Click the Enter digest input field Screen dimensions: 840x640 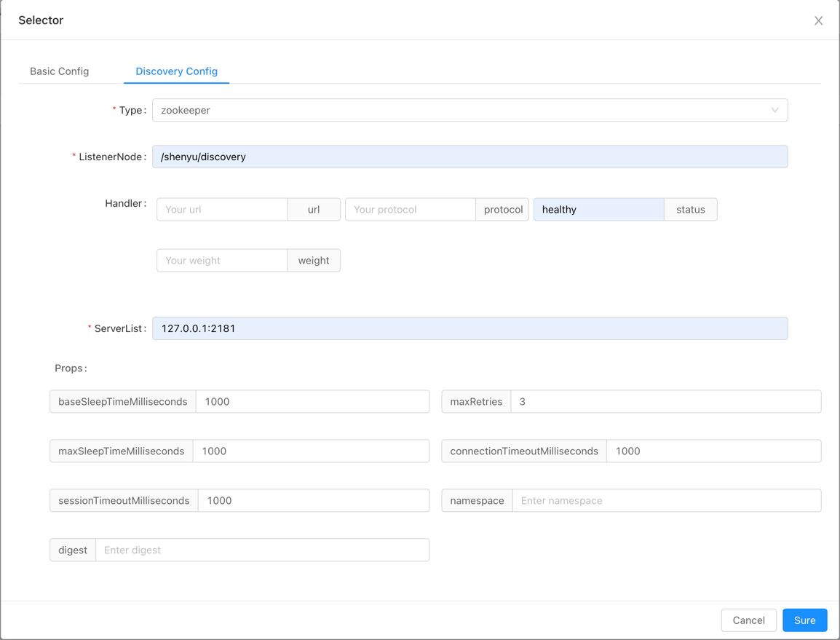point(262,550)
